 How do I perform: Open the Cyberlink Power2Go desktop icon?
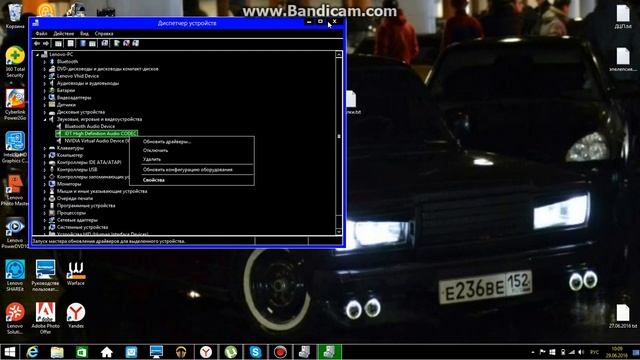(15, 105)
